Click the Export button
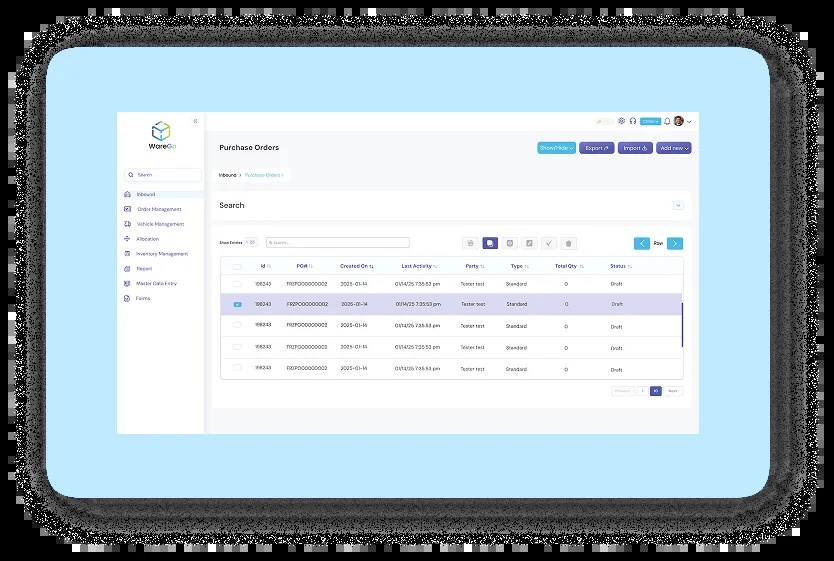The image size is (834, 561). [x=597, y=148]
